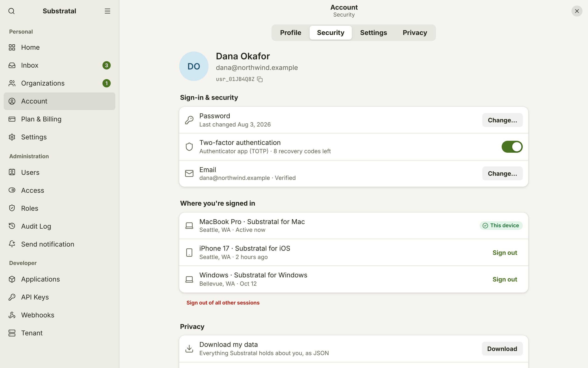
Task: Click the Inbox badge showing 3
Action: tap(106, 65)
